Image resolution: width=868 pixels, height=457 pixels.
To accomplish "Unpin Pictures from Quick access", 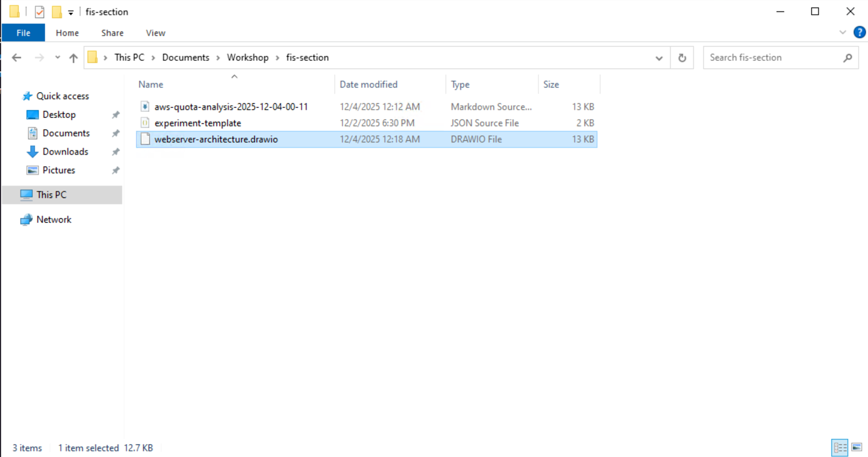I will (x=115, y=170).
